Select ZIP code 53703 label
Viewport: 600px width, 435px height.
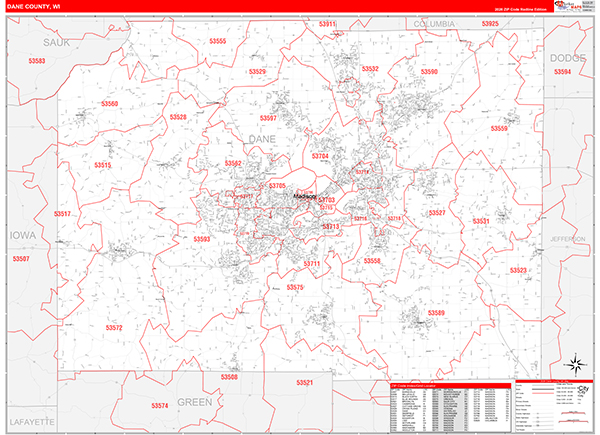(x=326, y=200)
